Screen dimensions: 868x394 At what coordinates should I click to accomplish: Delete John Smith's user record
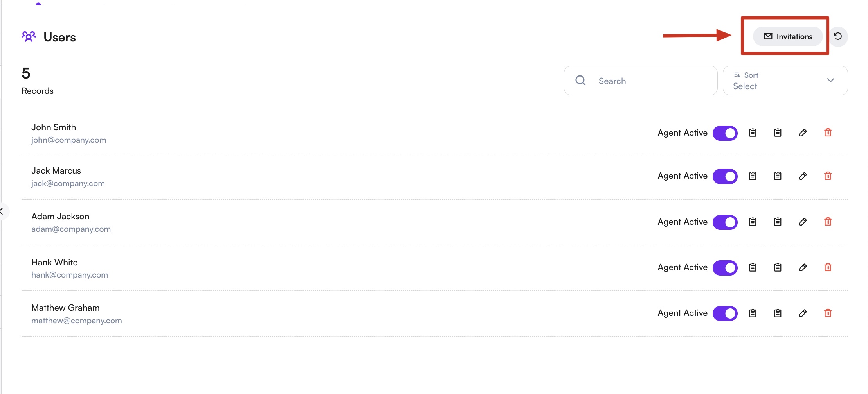point(828,133)
